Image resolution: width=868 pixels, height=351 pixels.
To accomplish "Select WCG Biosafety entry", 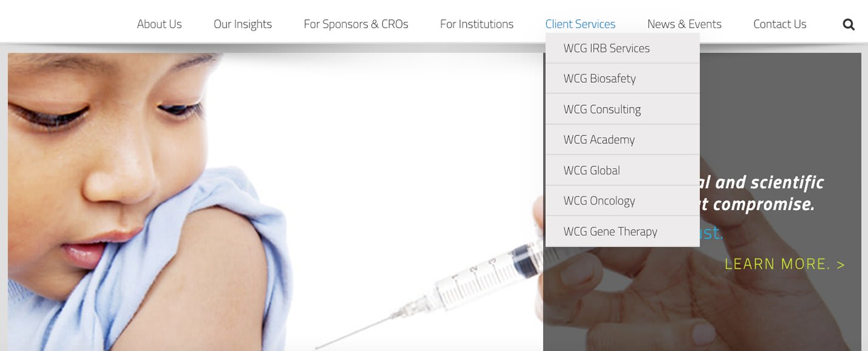I will coord(623,78).
